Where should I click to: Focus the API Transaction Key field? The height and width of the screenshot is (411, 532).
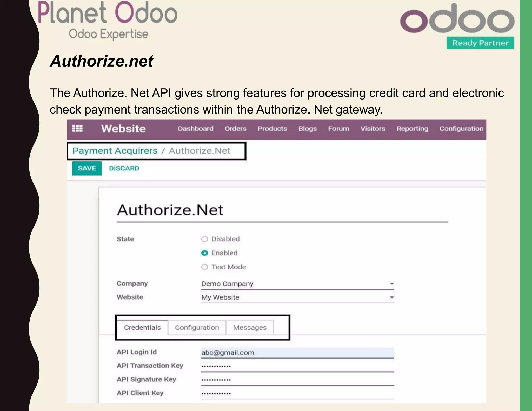(298, 366)
